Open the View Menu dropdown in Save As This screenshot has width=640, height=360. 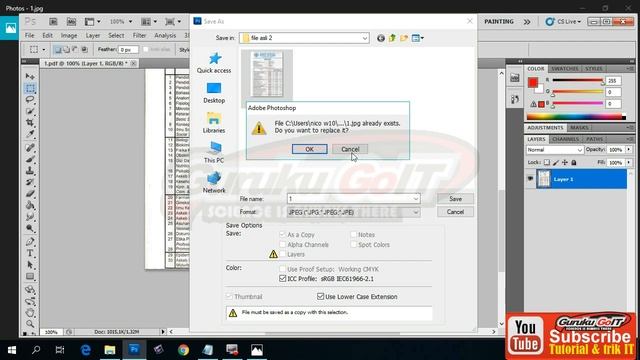pos(418,38)
